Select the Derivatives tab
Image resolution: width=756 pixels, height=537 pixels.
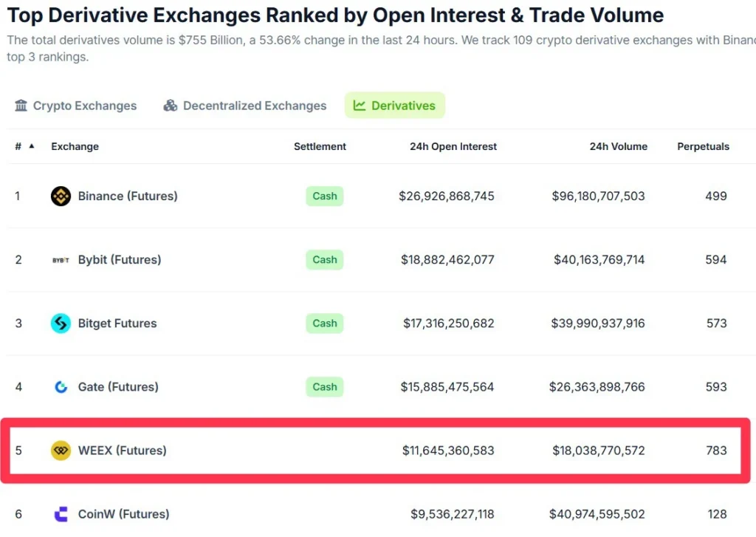(403, 106)
